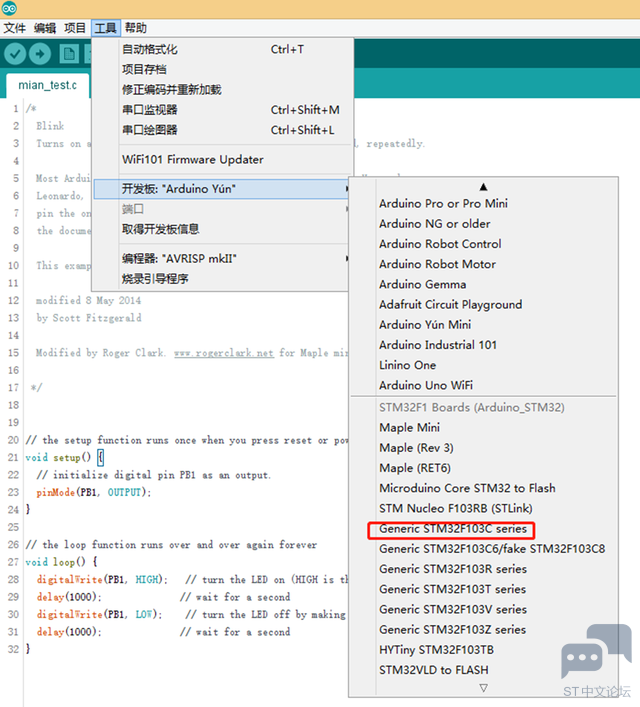Choose 自动格式化 from the tools menu
The image size is (640, 707).
coord(222,49)
